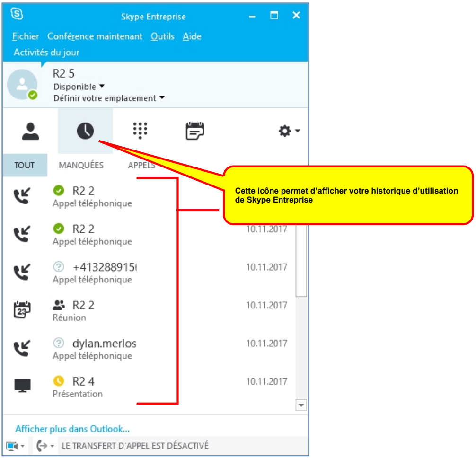Click the call forwarding icon
Image resolution: width=476 pixels, height=458 pixels.
pyautogui.click(x=42, y=446)
